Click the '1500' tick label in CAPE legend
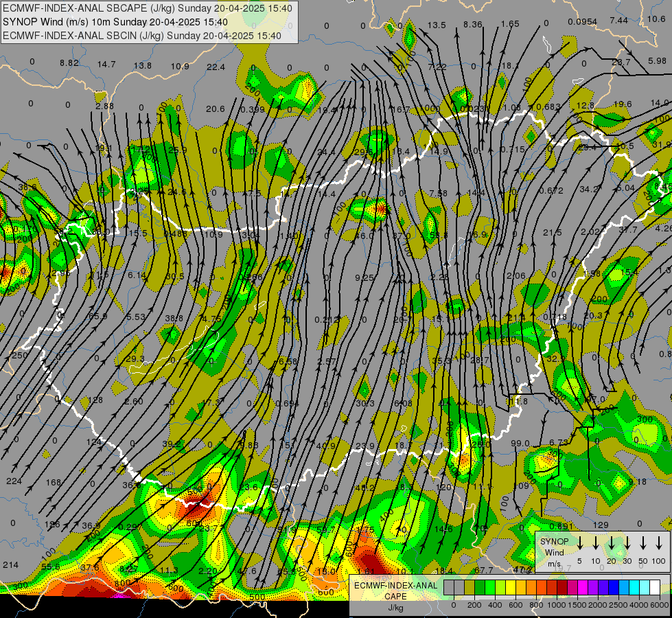Screen dimensions: 672x618 tap(577, 605)
